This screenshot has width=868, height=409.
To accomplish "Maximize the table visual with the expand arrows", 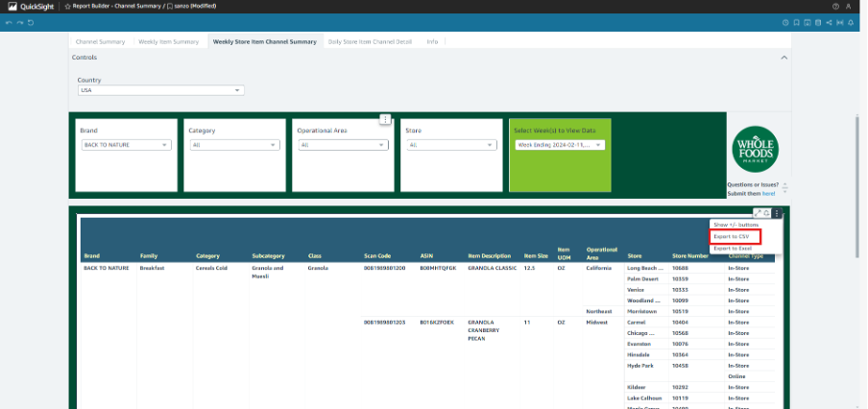I will coord(758,213).
